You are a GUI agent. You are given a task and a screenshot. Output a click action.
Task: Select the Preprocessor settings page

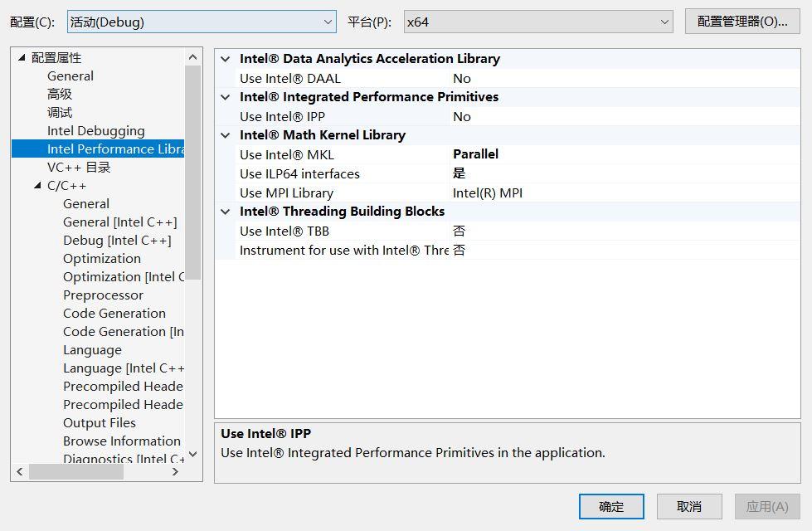click(x=103, y=295)
